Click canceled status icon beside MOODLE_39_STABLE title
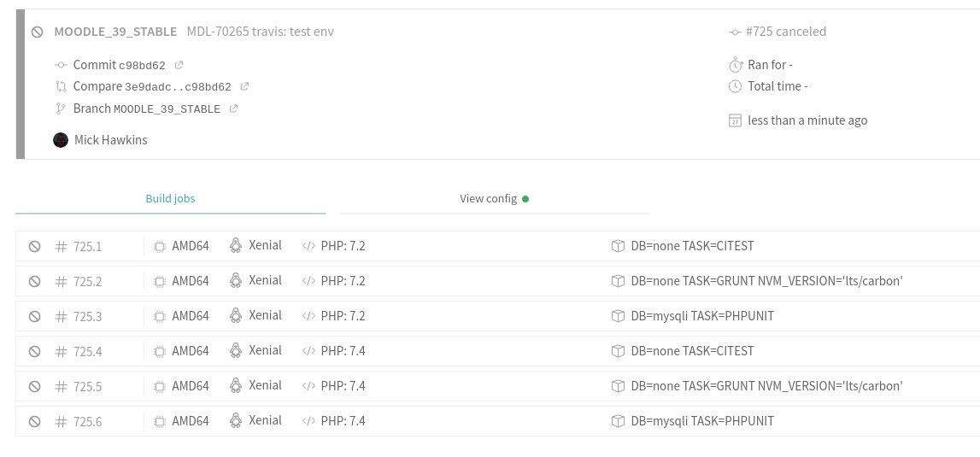980x457 pixels. [x=38, y=32]
